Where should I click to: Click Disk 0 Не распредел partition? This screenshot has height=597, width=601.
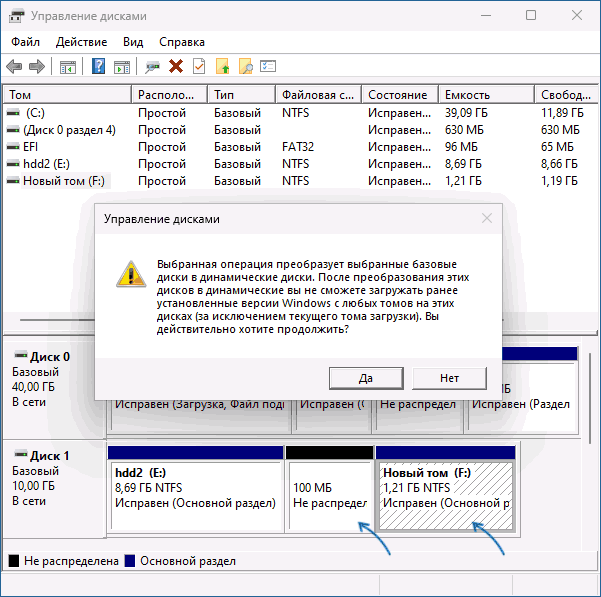click(x=417, y=415)
